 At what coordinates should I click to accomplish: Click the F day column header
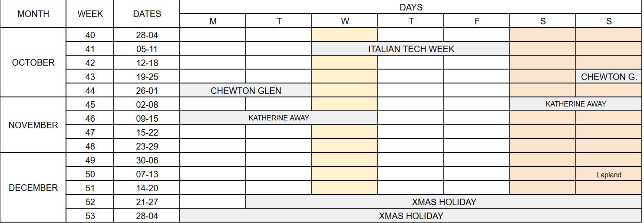[477, 21]
